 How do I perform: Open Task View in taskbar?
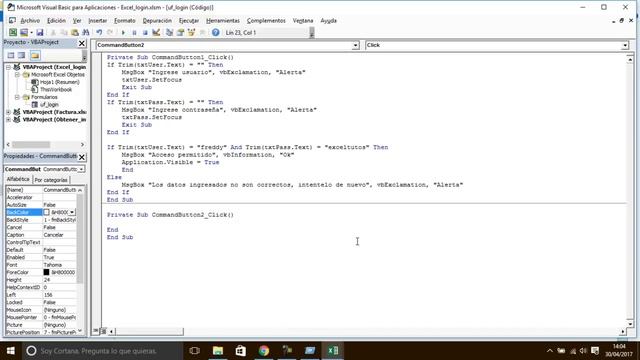194,351
